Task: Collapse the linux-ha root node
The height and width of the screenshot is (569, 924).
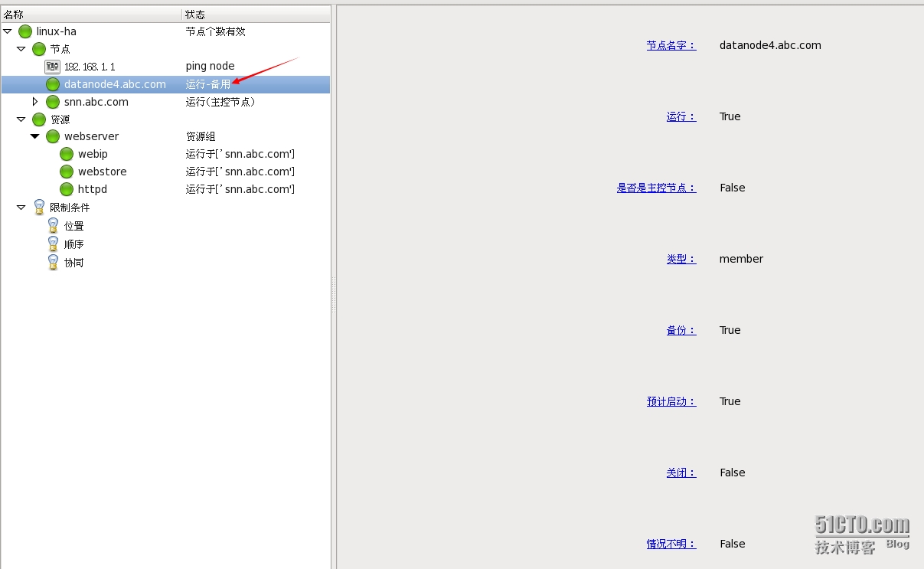Action: coord(8,31)
